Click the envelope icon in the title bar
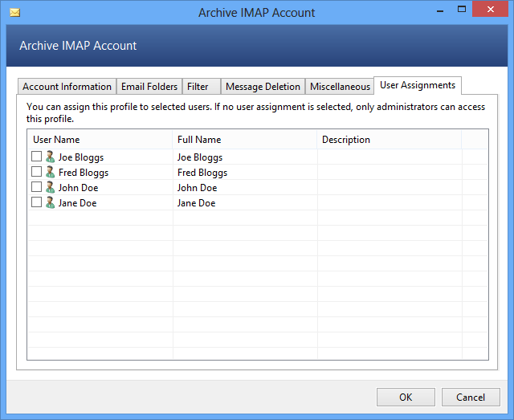This screenshot has height=420, width=514. pyautogui.click(x=14, y=13)
